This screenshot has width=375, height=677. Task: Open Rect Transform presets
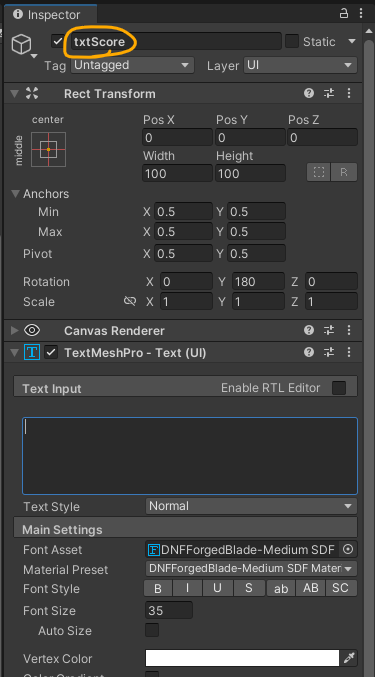[329, 93]
